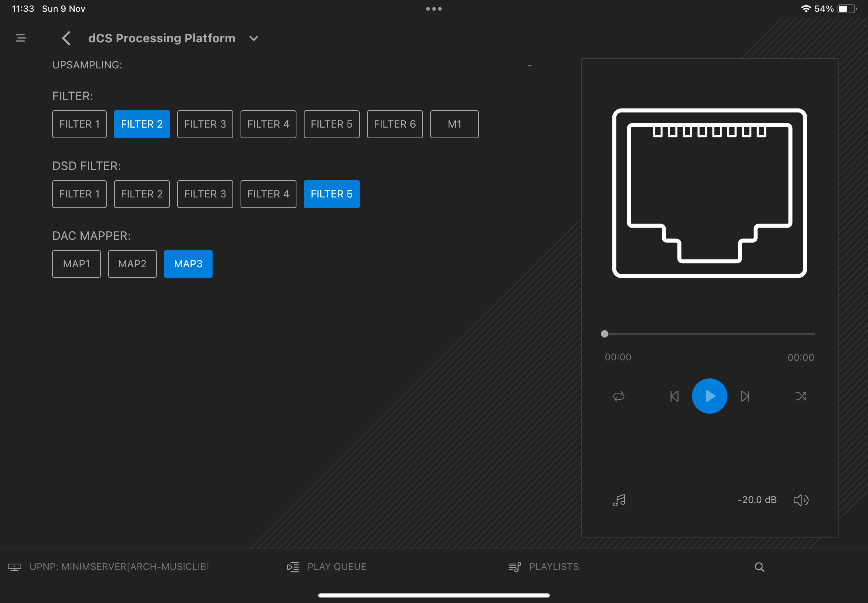This screenshot has height=603, width=868.
Task: Open the hamburger menu icon
Action: pos(21,38)
